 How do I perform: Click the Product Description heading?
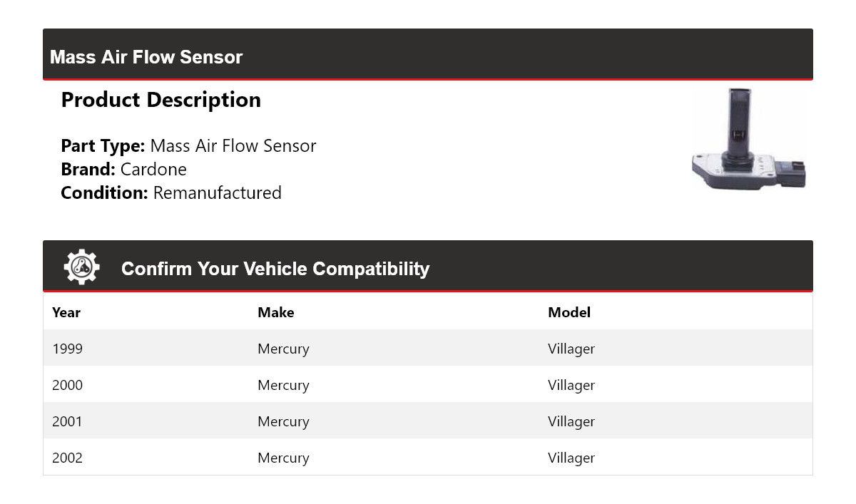tap(160, 100)
